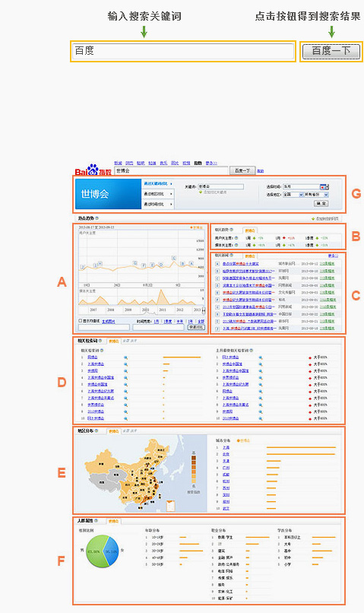
Task: Click the 关键词 input containing 世博会
Action: click(220, 186)
